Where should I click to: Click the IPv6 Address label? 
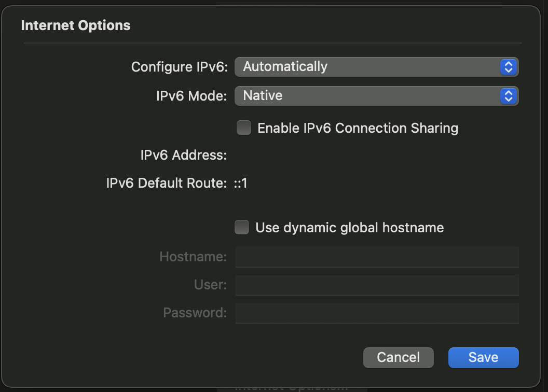click(x=183, y=155)
